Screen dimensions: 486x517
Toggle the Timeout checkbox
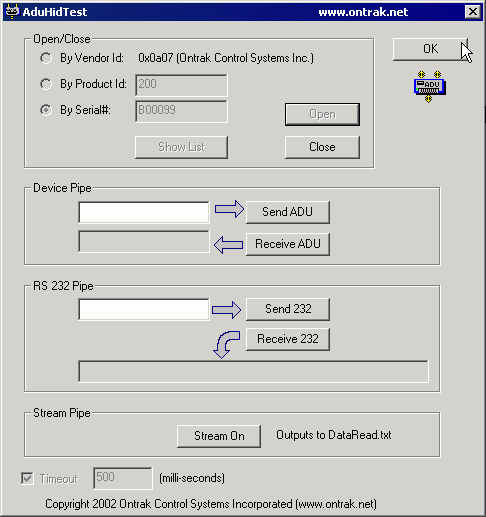pos(27,478)
